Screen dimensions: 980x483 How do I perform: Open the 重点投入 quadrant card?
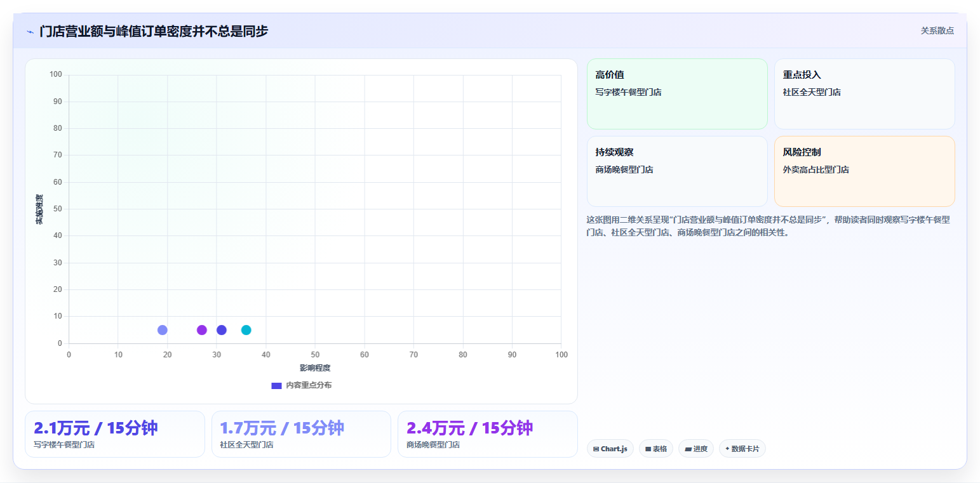[864, 94]
